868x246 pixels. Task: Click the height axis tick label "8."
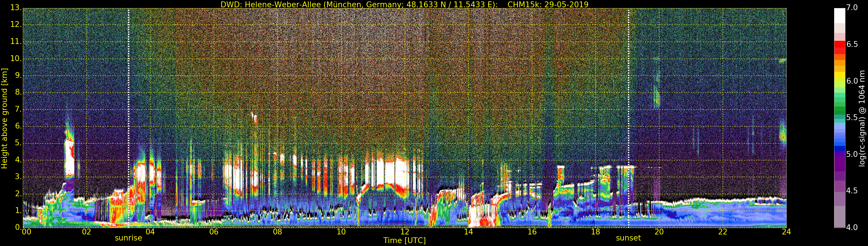pyautogui.click(x=18, y=92)
